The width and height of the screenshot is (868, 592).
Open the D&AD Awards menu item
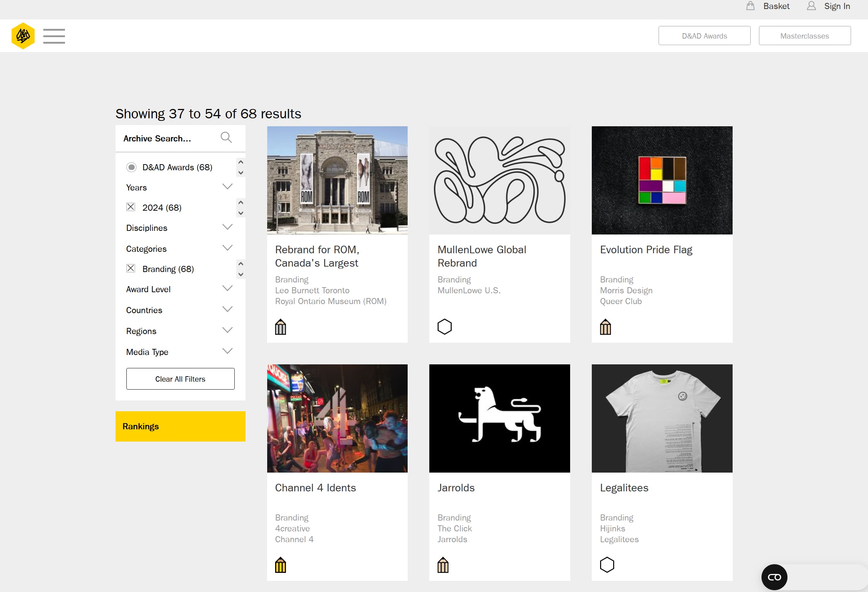704,35
